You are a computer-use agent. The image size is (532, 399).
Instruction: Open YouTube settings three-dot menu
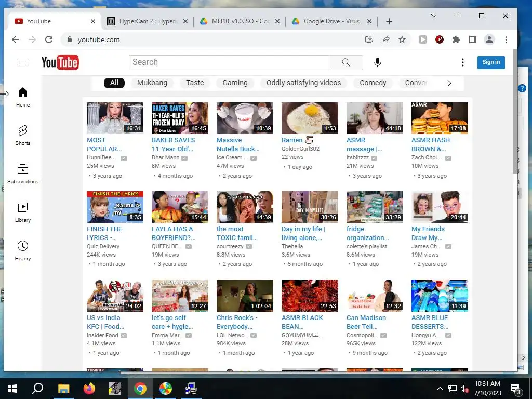click(462, 62)
